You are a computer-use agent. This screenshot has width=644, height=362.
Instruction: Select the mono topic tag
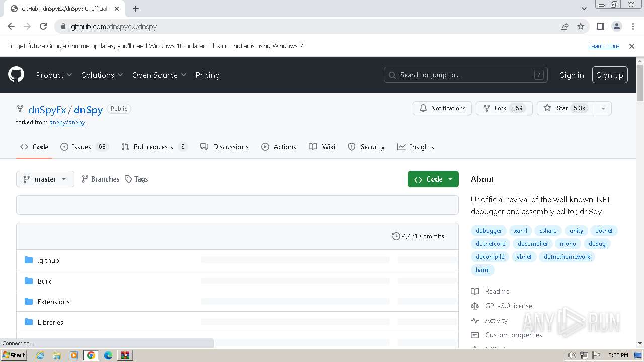point(568,244)
